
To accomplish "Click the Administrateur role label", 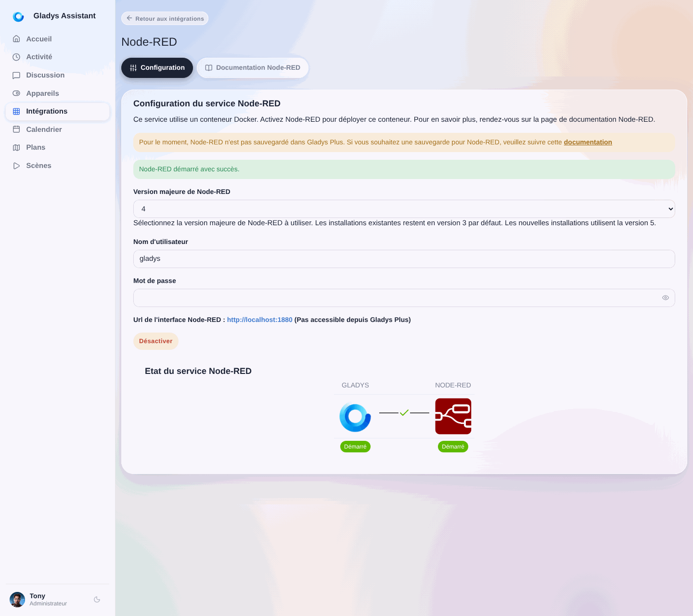I will 48,603.
